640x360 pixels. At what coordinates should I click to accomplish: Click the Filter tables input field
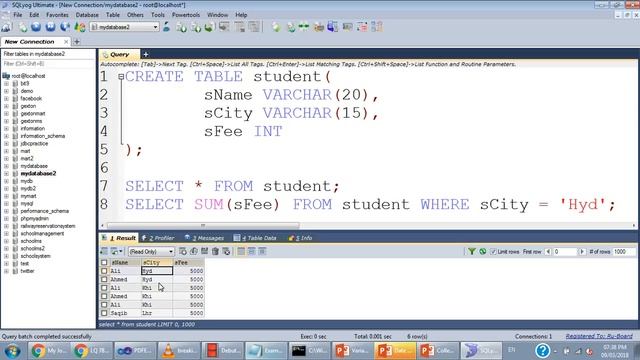pyautogui.click(x=48, y=64)
